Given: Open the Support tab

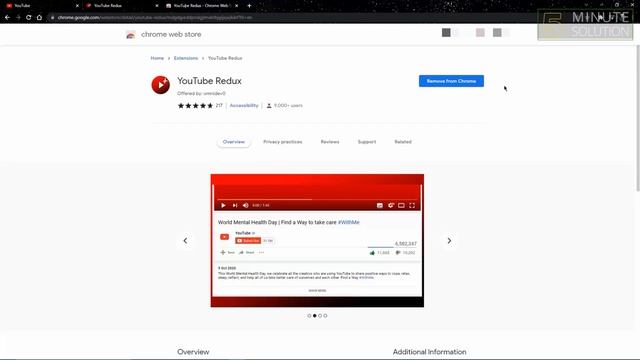Looking at the screenshot, I should pos(367,142).
